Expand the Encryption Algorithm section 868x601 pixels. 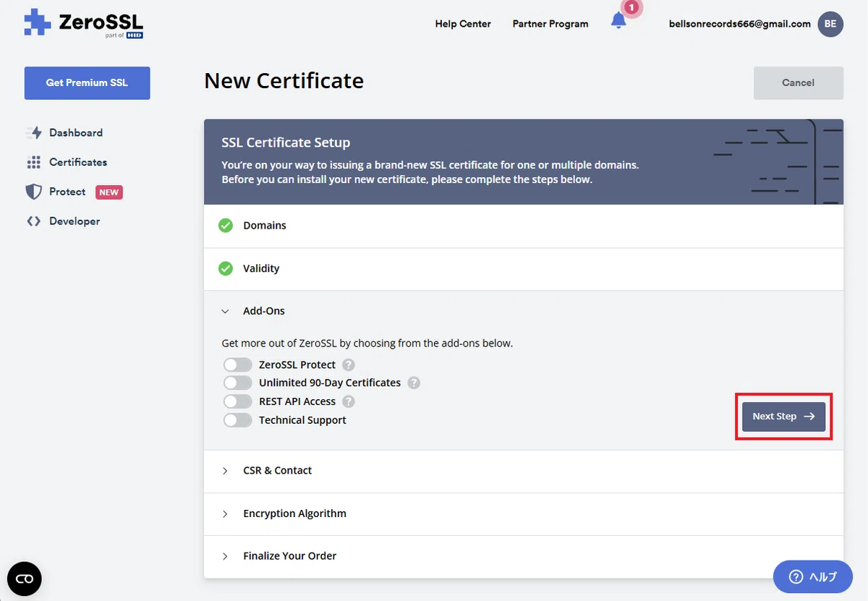click(x=524, y=514)
